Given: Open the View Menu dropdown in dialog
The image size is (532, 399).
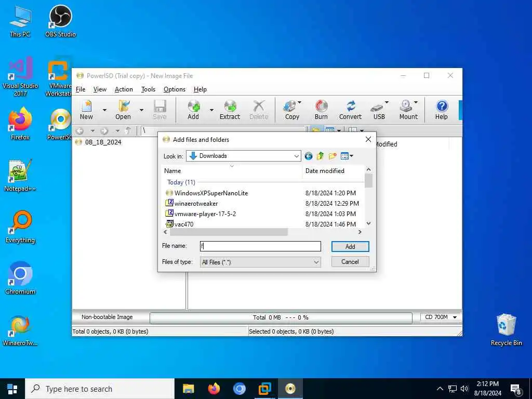Looking at the screenshot, I should 347,156.
